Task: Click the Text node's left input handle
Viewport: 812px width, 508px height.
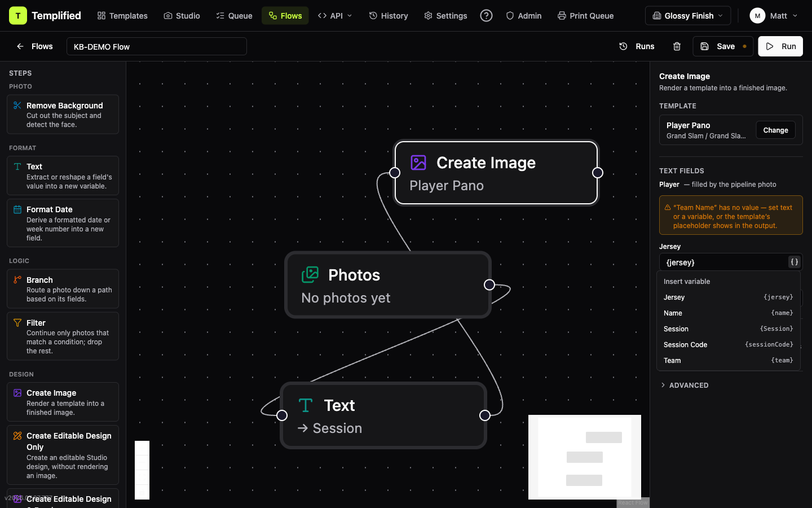Action: coord(282,415)
